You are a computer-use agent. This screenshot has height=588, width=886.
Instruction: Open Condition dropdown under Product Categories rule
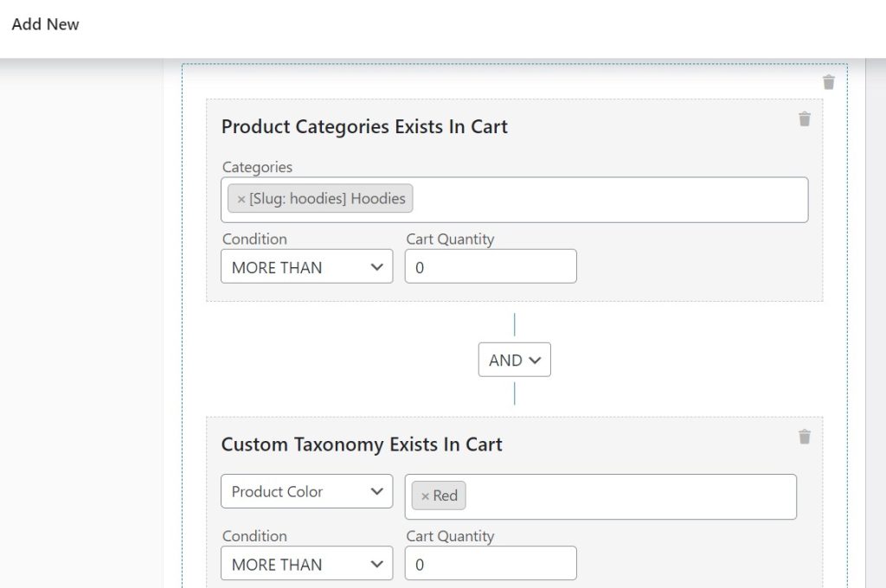[x=307, y=266]
